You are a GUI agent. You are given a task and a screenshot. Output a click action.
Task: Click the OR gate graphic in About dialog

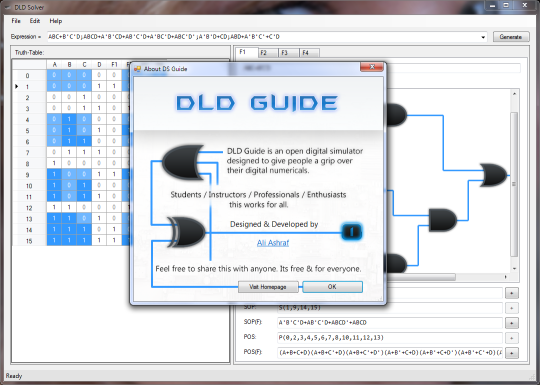[183, 162]
